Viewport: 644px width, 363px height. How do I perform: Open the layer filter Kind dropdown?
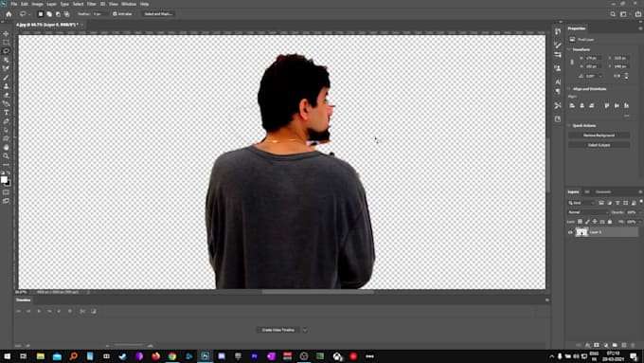(x=581, y=203)
